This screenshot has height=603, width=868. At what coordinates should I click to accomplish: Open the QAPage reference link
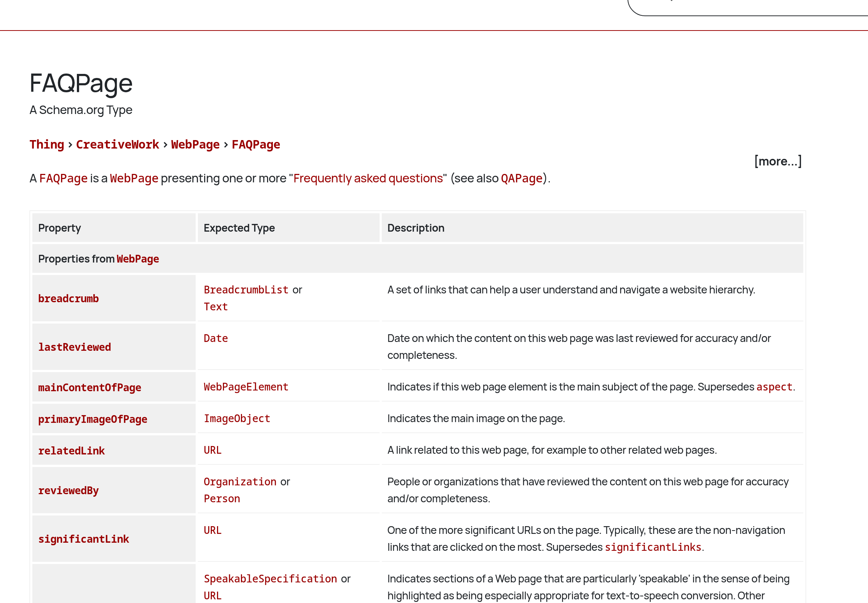[x=522, y=178]
